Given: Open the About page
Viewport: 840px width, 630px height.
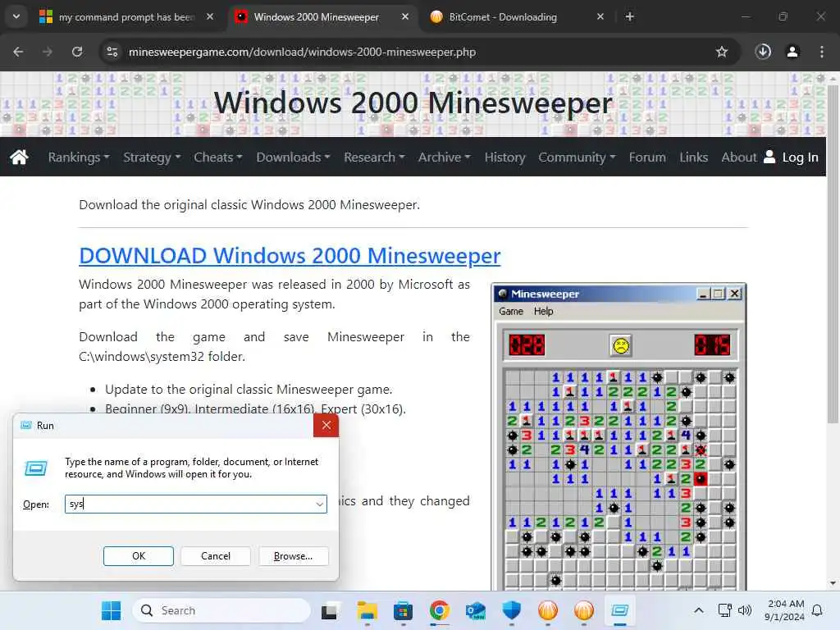Looking at the screenshot, I should 739,157.
